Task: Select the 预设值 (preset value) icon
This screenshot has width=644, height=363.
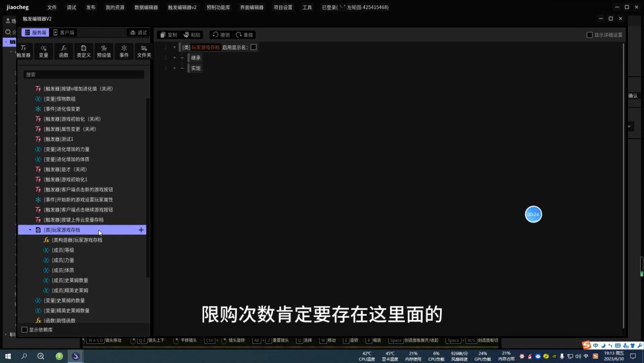Action: pos(104,51)
